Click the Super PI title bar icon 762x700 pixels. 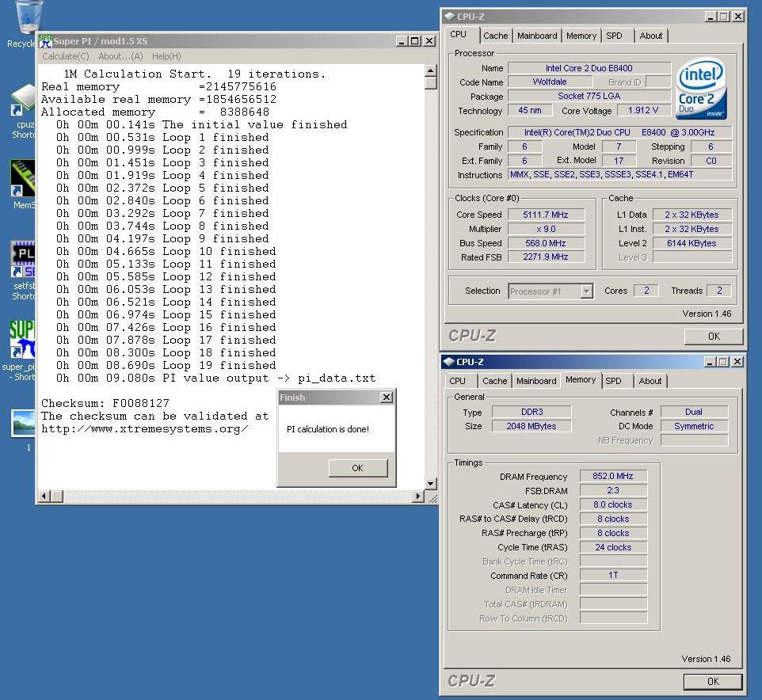click(x=45, y=41)
